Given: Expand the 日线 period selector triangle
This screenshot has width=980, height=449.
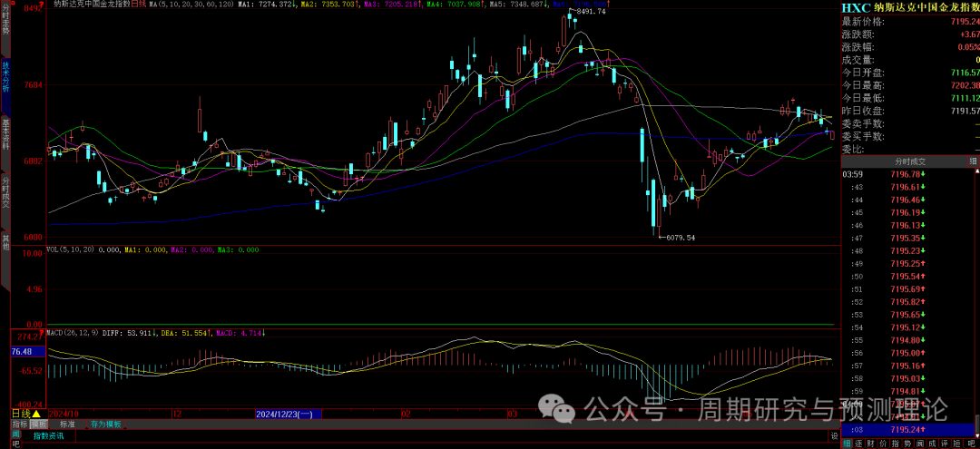Looking at the screenshot, I should (36, 413).
